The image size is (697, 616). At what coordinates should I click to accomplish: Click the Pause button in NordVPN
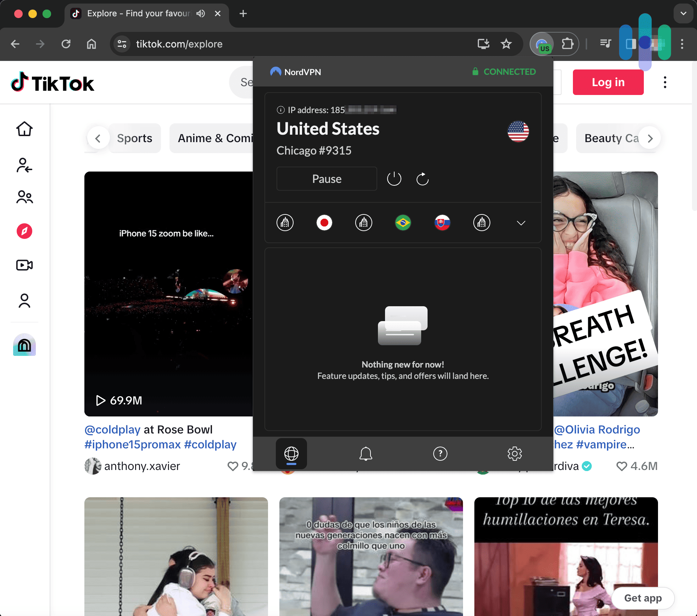pos(327,178)
